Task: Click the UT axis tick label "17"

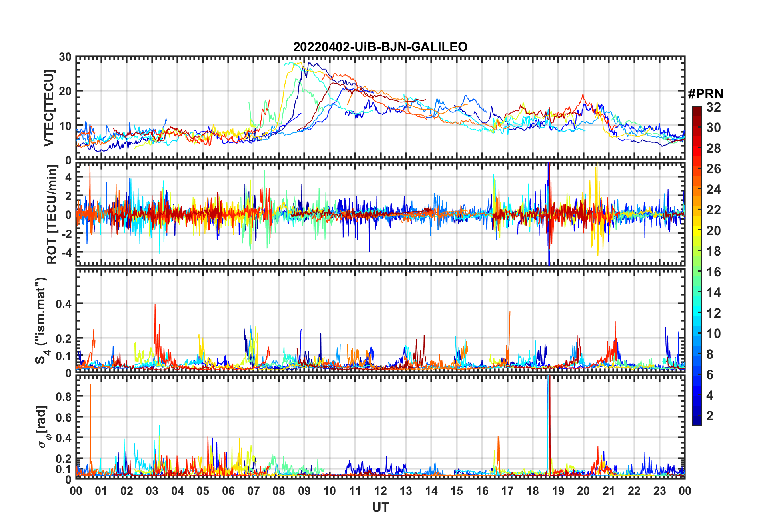Action: [507, 491]
